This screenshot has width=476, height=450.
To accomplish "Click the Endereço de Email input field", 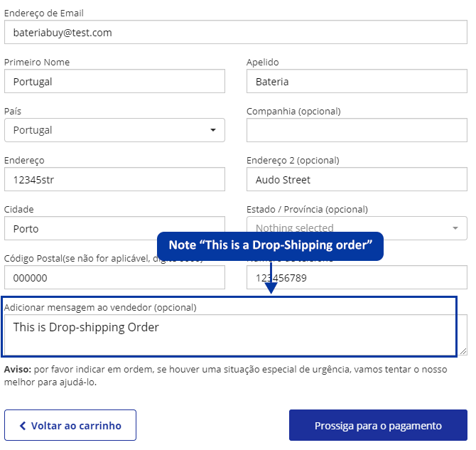I will (x=235, y=33).
